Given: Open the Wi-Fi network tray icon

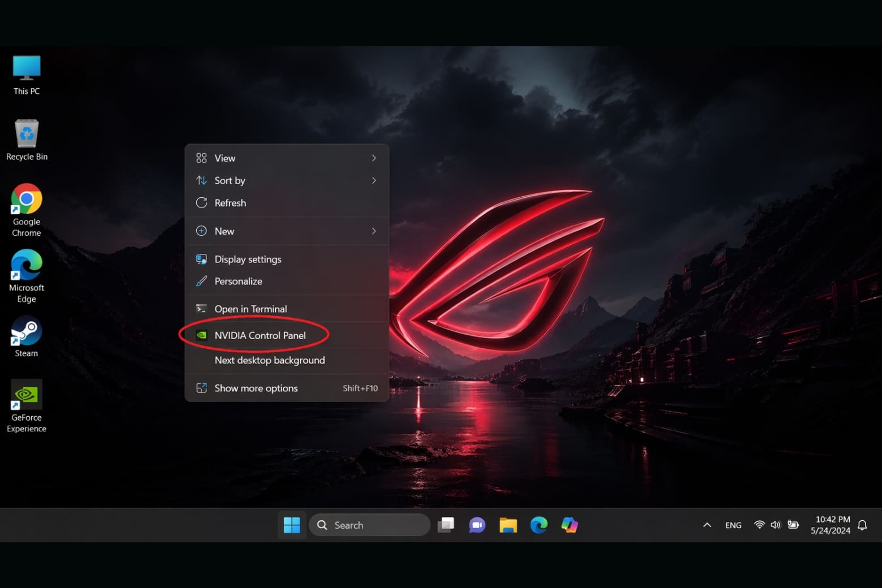Looking at the screenshot, I should pyautogui.click(x=759, y=525).
